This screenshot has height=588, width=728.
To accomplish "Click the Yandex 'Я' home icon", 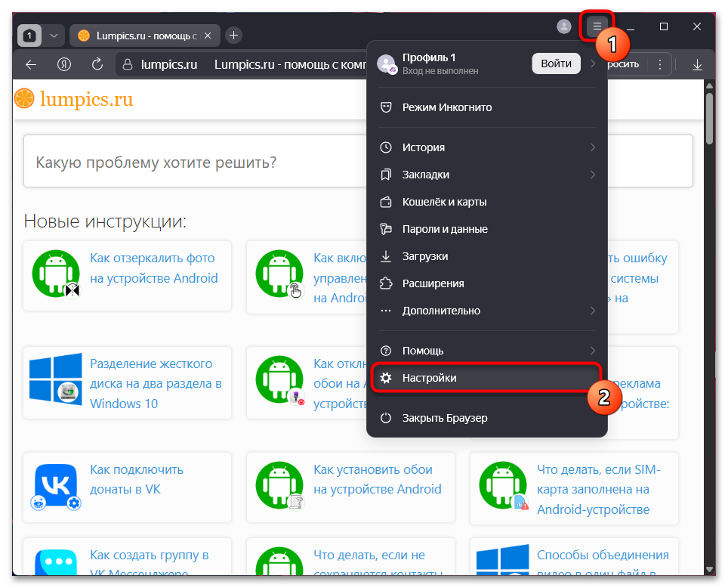I will 64,64.
